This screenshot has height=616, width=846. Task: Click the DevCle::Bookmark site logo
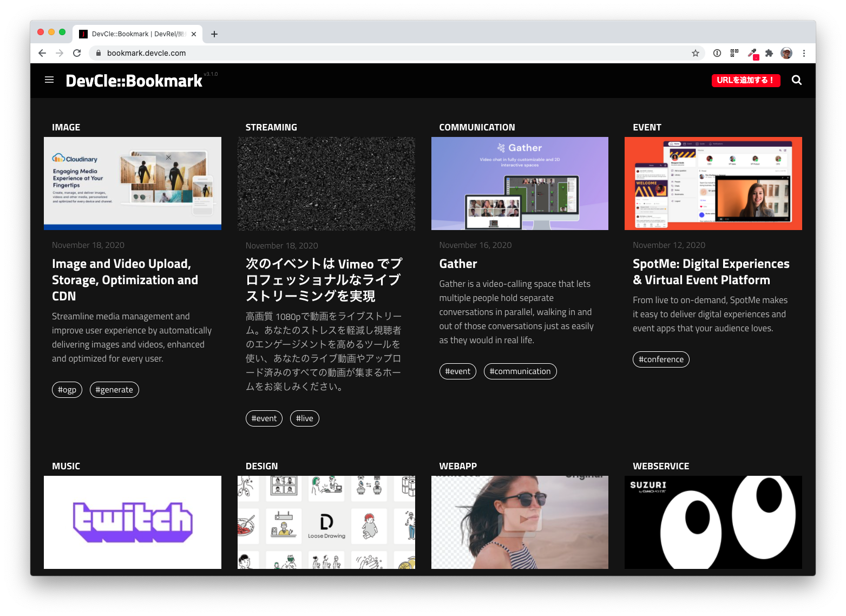134,81
